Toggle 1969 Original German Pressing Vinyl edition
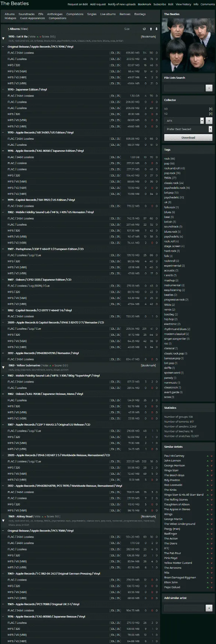 point(3,574)
